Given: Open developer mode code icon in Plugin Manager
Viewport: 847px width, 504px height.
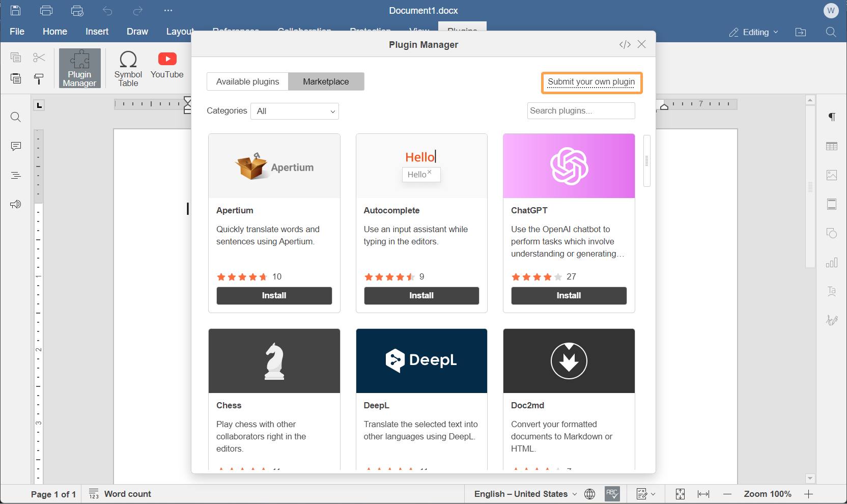Looking at the screenshot, I should pyautogui.click(x=625, y=44).
